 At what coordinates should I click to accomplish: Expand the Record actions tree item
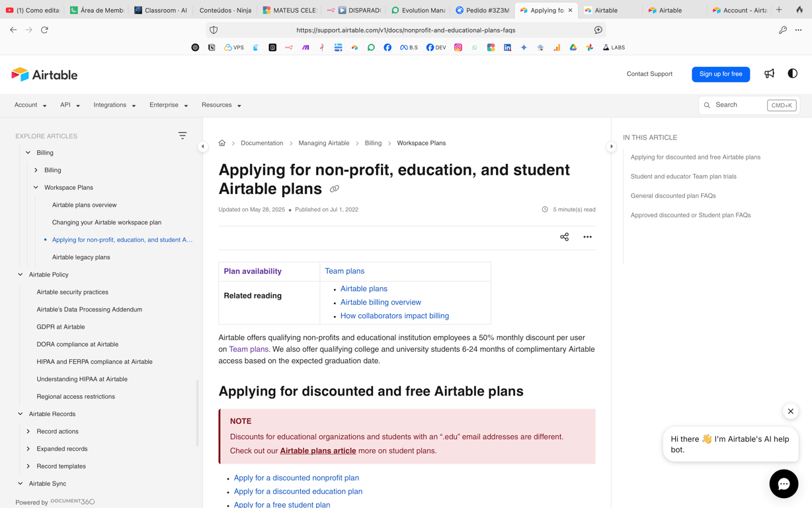point(28,431)
